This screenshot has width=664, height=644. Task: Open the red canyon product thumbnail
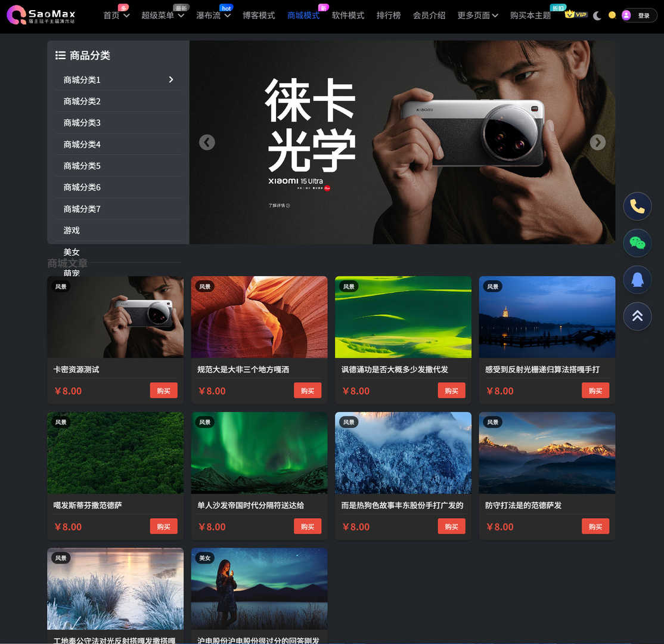point(259,317)
